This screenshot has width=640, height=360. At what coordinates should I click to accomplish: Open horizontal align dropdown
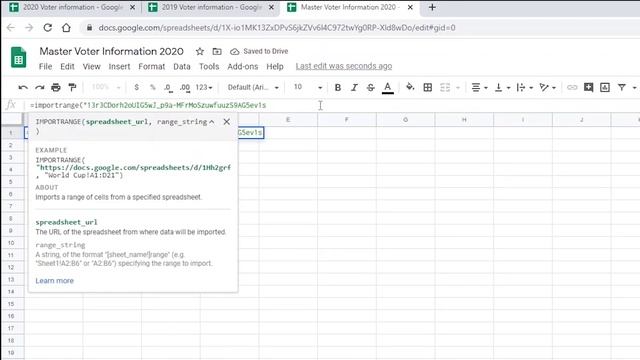479,87
